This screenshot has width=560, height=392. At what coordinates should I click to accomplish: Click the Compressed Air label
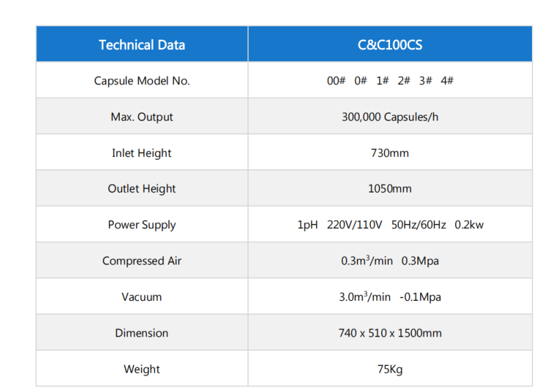(x=142, y=261)
